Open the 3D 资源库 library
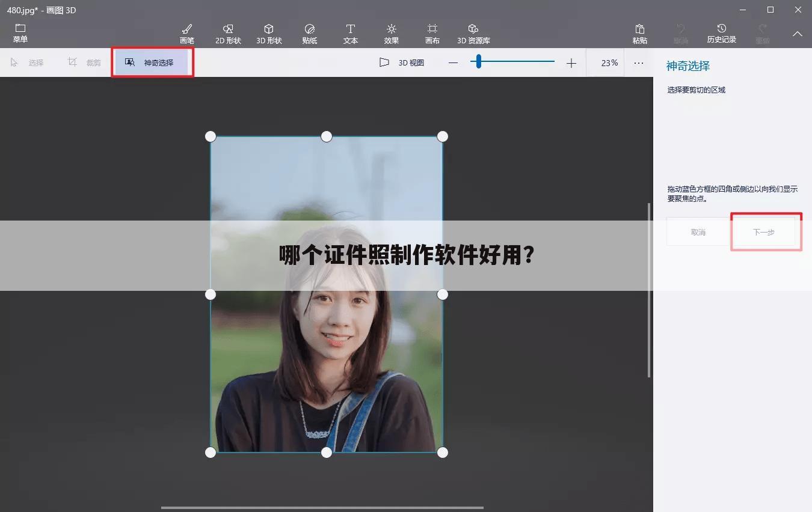This screenshot has width=812, height=512. coord(473,34)
